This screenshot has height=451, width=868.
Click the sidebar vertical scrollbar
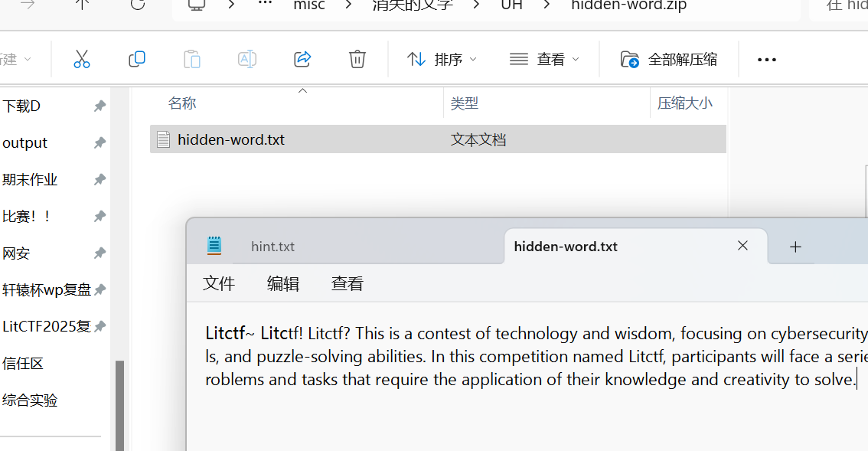[119, 406]
